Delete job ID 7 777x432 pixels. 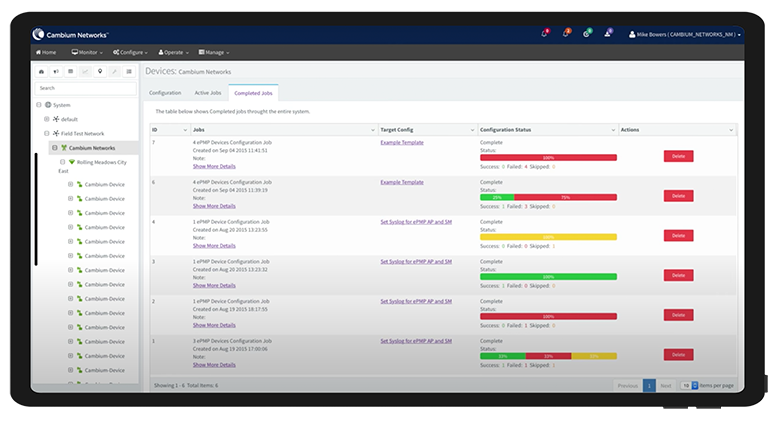click(x=678, y=156)
